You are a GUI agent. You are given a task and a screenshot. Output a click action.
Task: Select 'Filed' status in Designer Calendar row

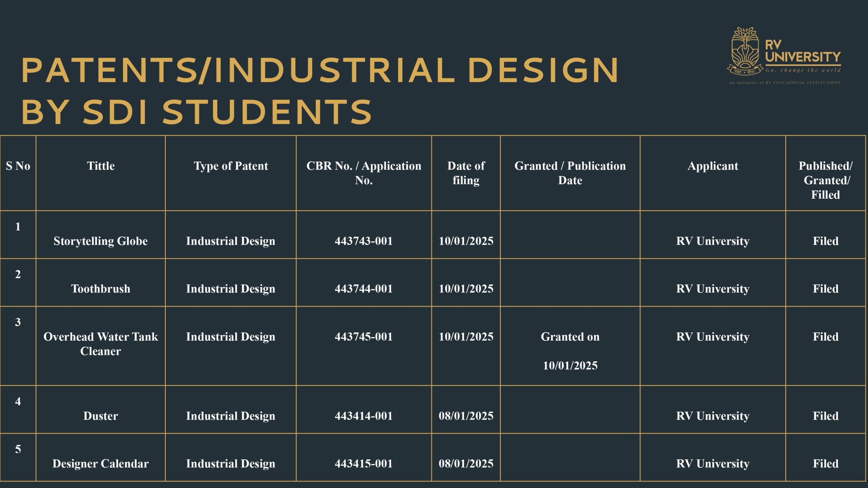(825, 464)
